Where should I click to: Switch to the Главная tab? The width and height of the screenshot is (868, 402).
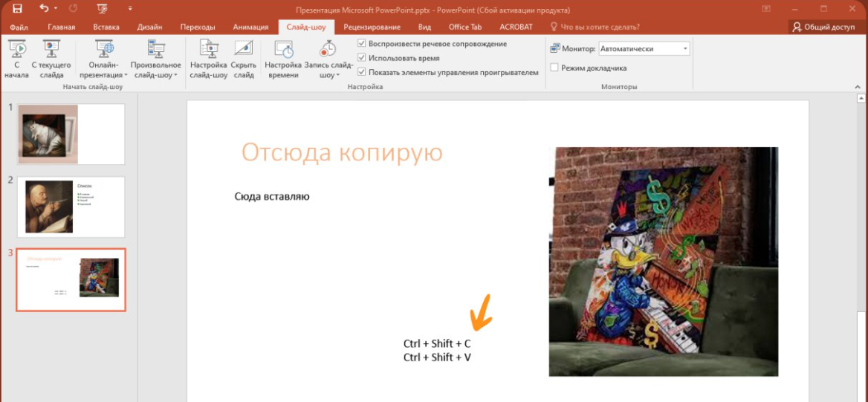tap(62, 27)
